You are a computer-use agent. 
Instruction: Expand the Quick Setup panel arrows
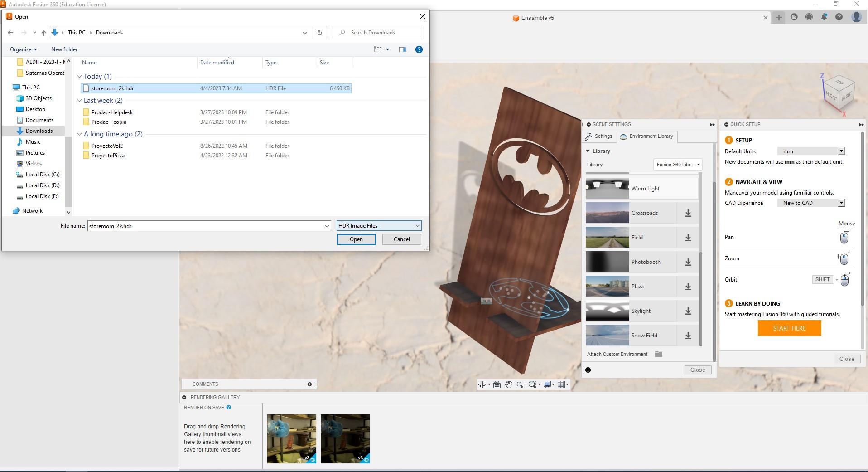point(861,124)
